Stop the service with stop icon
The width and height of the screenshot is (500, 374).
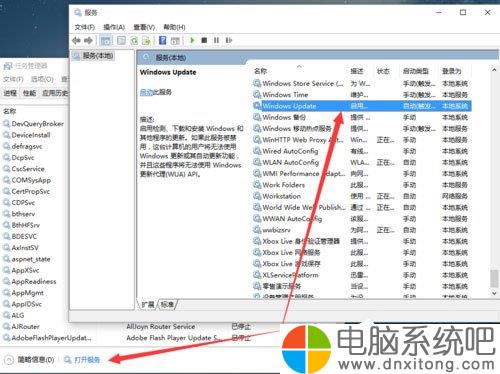tap(204, 40)
